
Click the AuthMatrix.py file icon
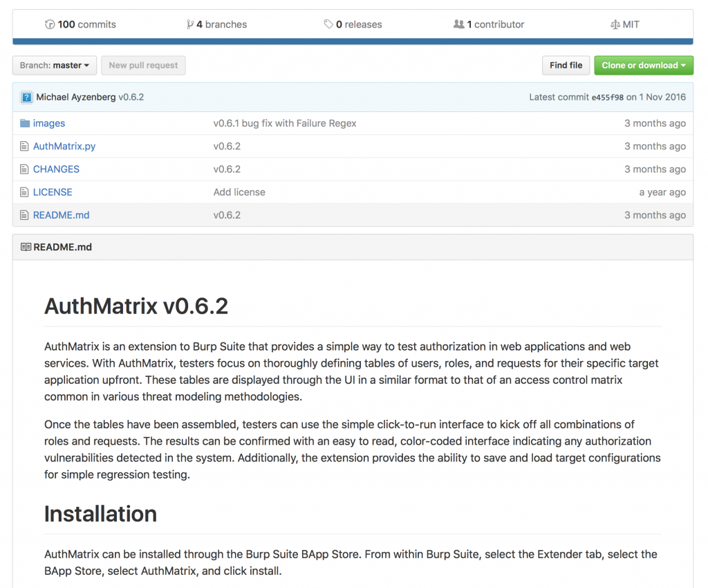24,147
